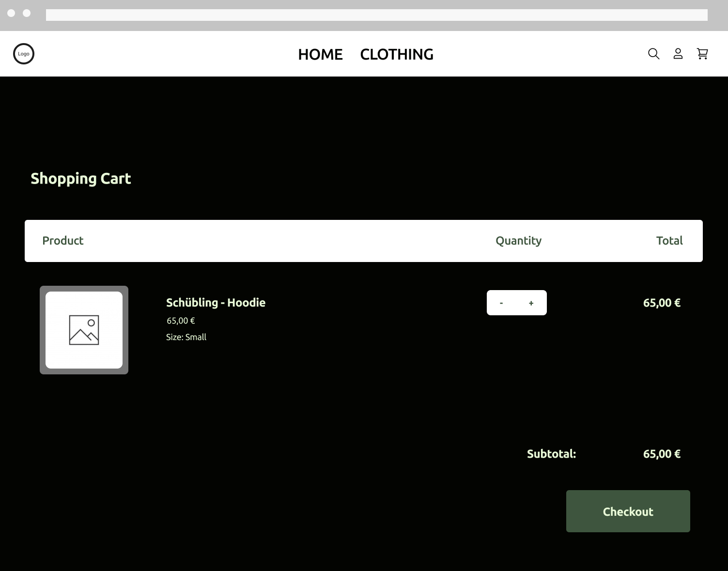Click the Shopping Cart page heading
The width and height of the screenshot is (728, 571).
tap(80, 179)
